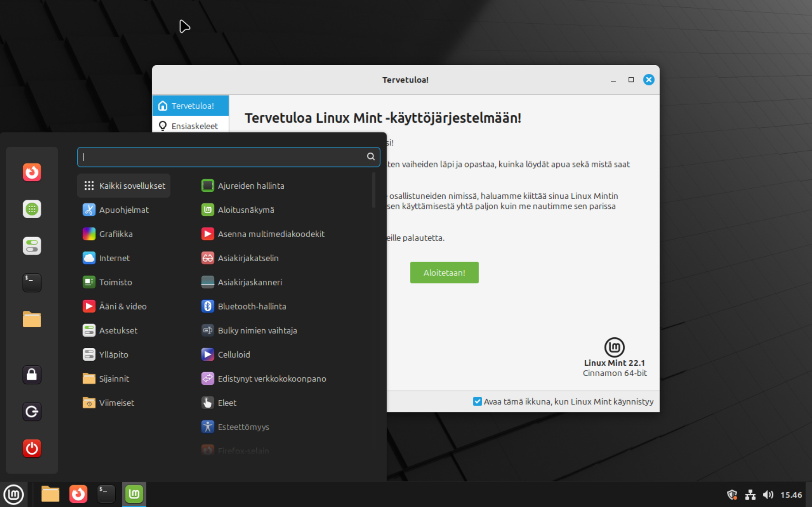Close the Tervetuloa! window

(x=648, y=80)
